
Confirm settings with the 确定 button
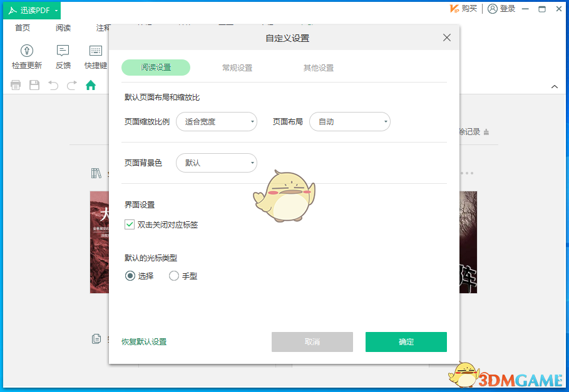pos(406,342)
